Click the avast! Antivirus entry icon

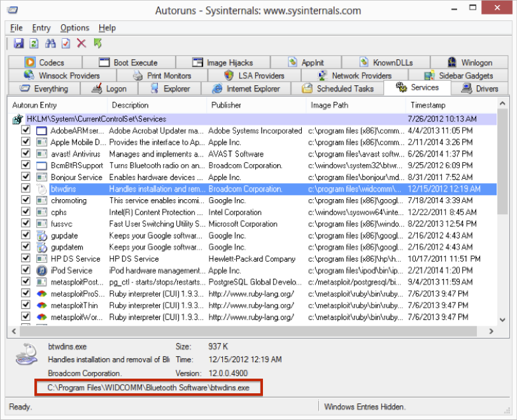pyautogui.click(x=41, y=154)
